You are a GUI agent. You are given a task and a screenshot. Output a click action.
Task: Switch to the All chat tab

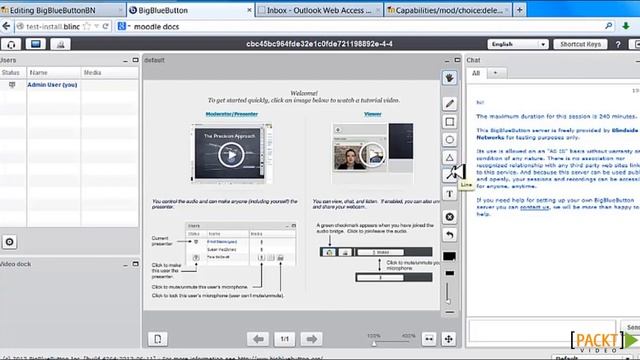476,73
